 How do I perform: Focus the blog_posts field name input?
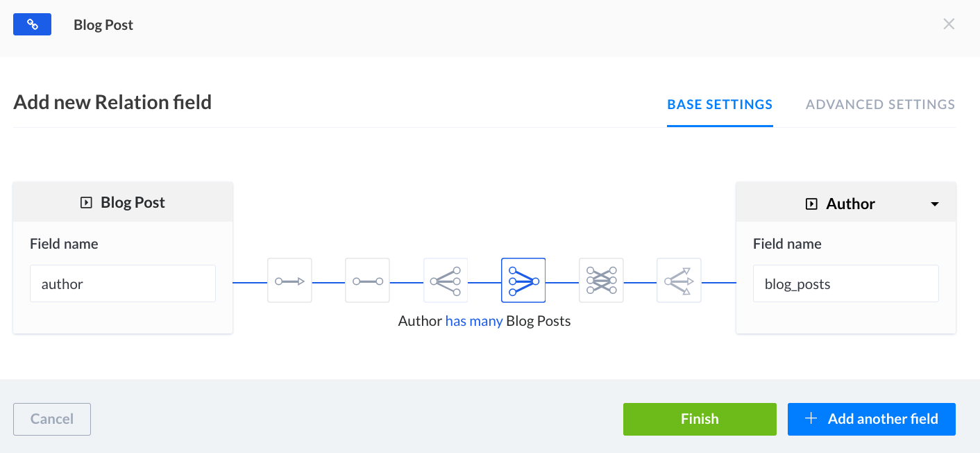coord(846,283)
